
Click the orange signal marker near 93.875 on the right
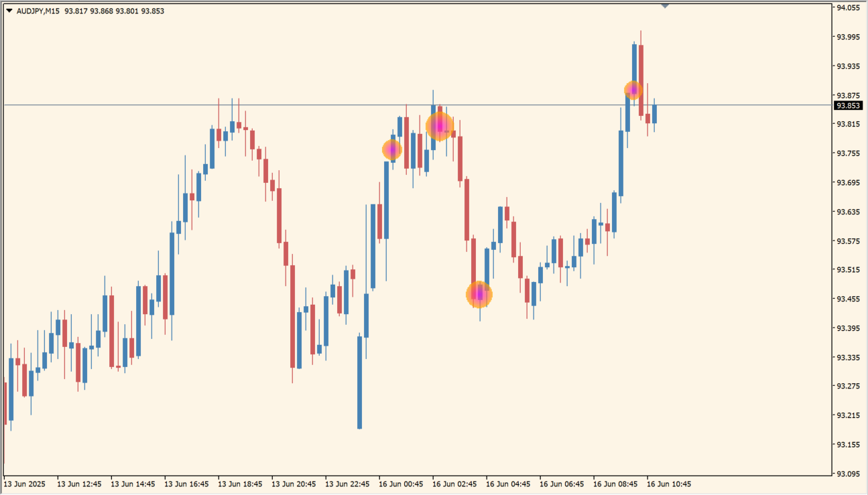pyautogui.click(x=633, y=90)
